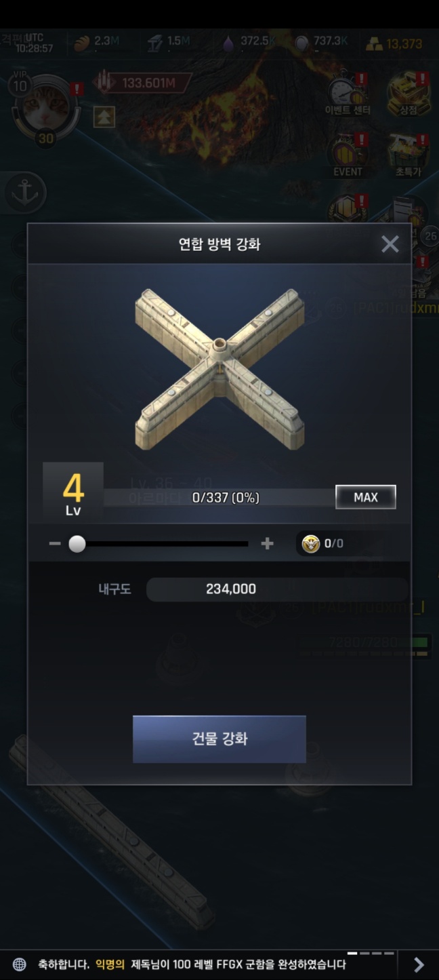The image size is (439, 980).
Task: Open the 이벤트 센터 icon
Action: pos(348,95)
